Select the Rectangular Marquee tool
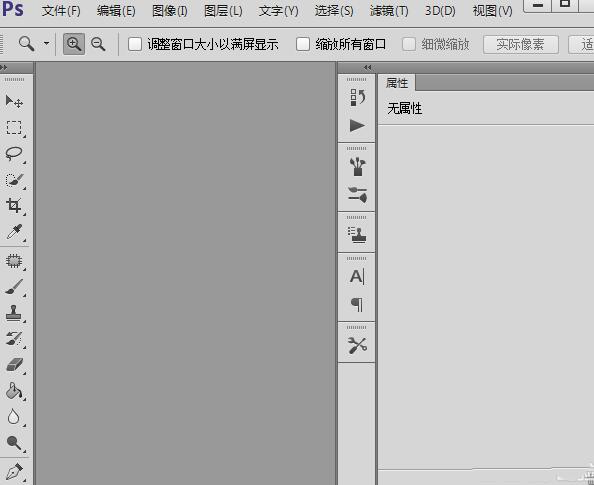Viewport: 594px width, 485px height. click(14, 128)
